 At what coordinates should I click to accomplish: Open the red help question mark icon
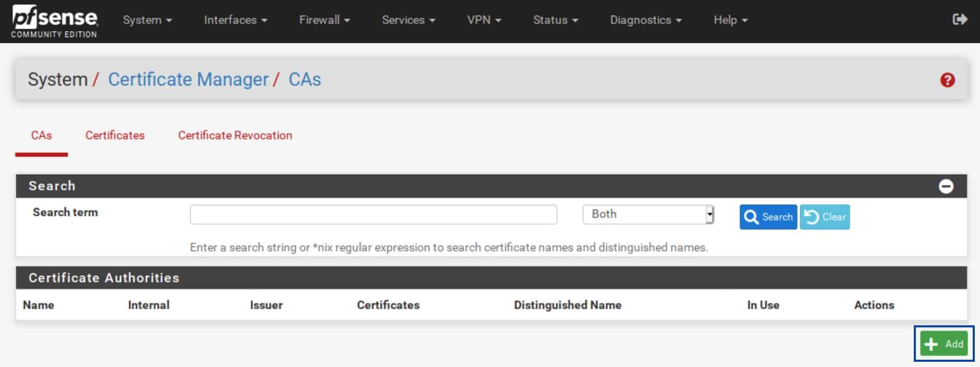947,80
